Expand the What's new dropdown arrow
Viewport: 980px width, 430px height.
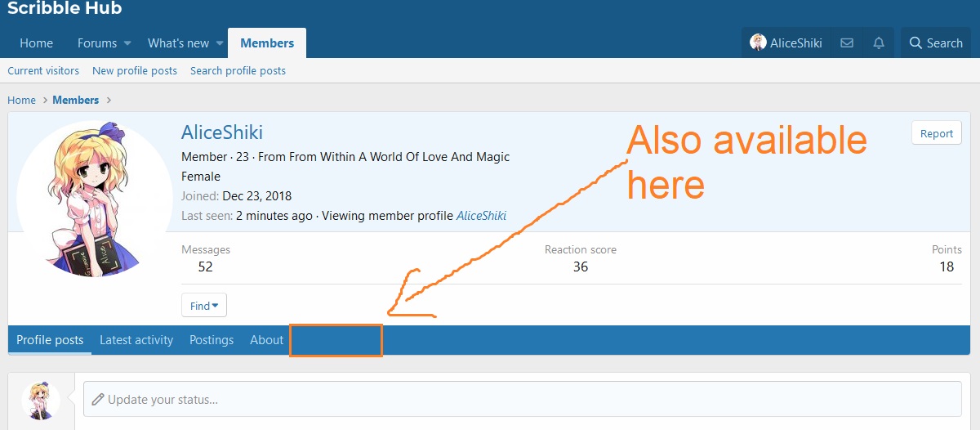pyautogui.click(x=220, y=43)
